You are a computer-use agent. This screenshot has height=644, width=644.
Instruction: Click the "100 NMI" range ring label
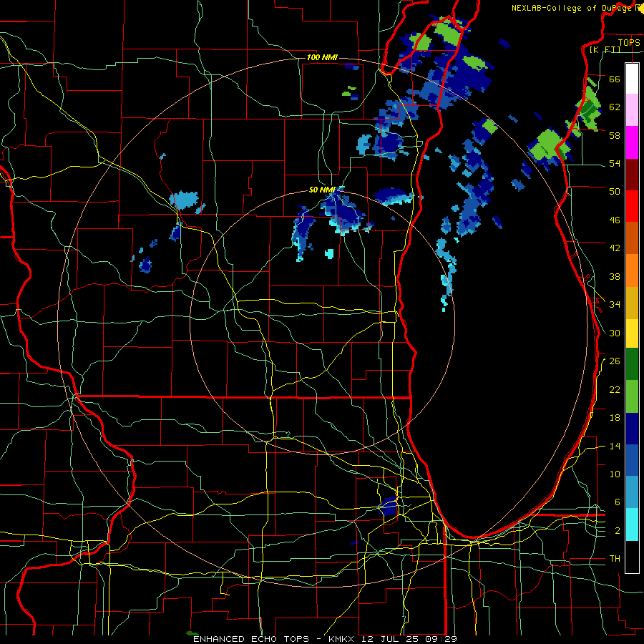(322, 57)
